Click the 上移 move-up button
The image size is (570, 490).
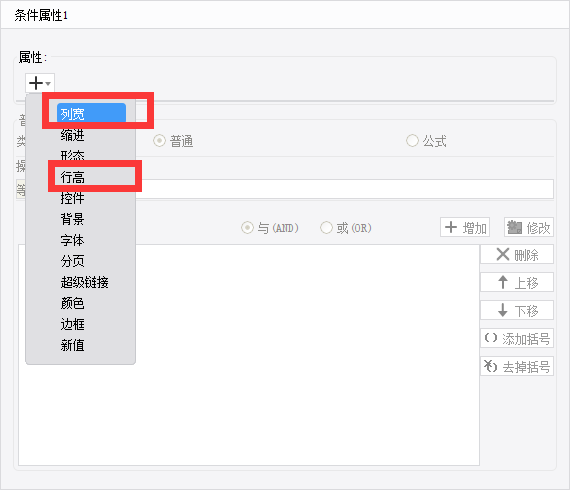[x=517, y=282]
